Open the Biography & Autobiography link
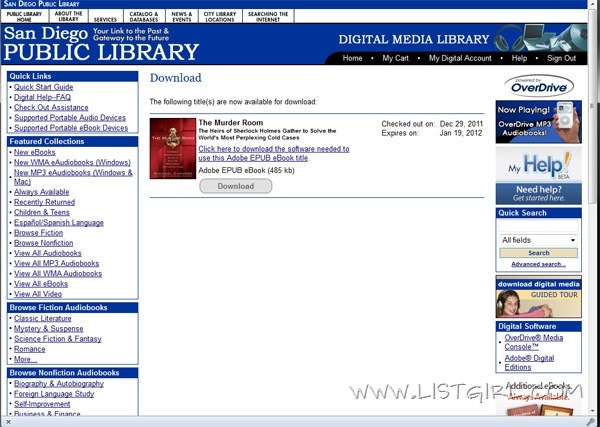Screen dimensions: 600x427 59,383
